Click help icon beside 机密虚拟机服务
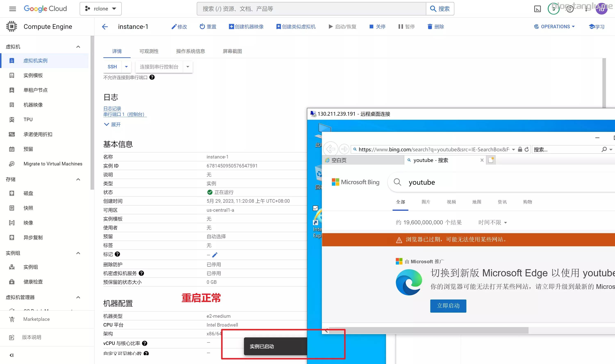615x364 pixels. (x=141, y=273)
